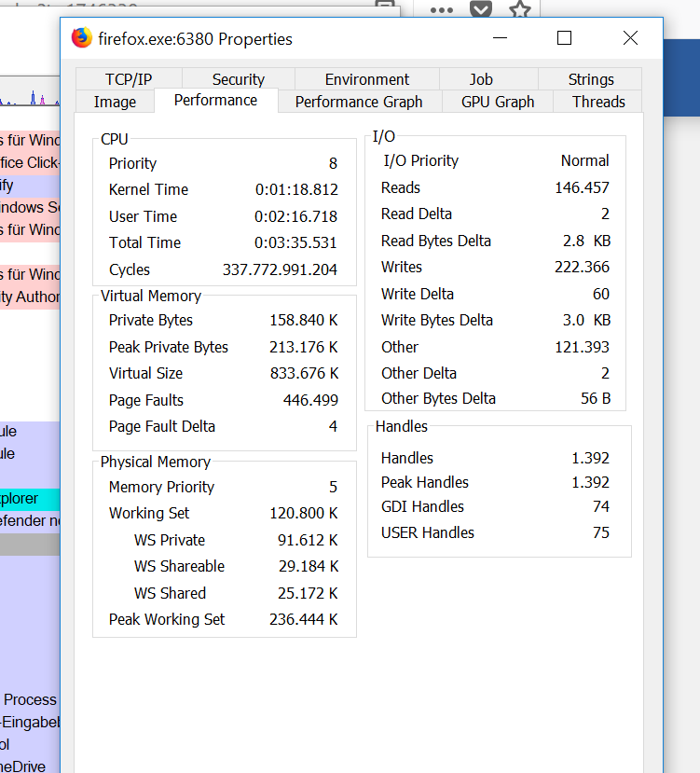This screenshot has width=700, height=773.
Task: Click the Firefox icon in title bar
Action: coord(81,38)
